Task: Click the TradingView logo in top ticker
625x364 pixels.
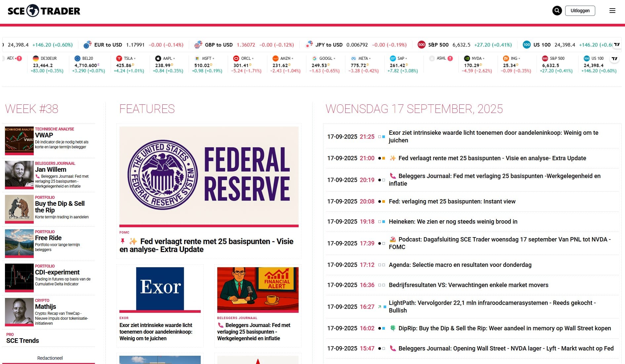Action: pos(617,45)
